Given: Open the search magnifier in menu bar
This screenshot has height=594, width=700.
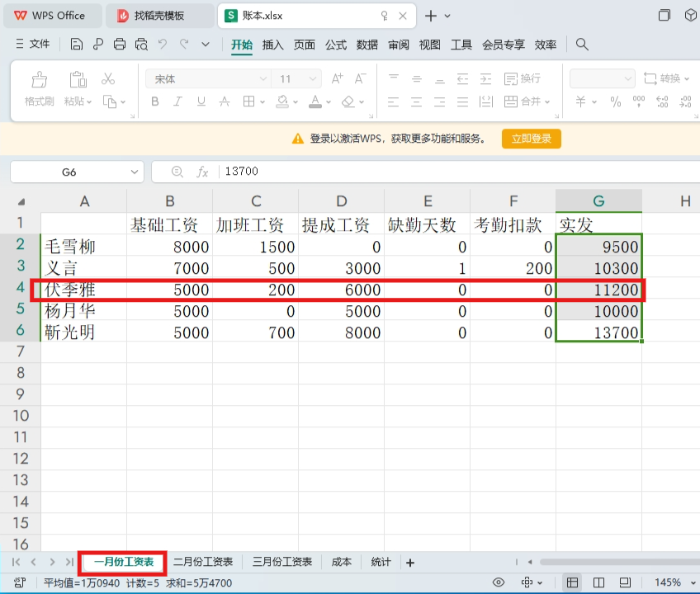Looking at the screenshot, I should tap(582, 45).
